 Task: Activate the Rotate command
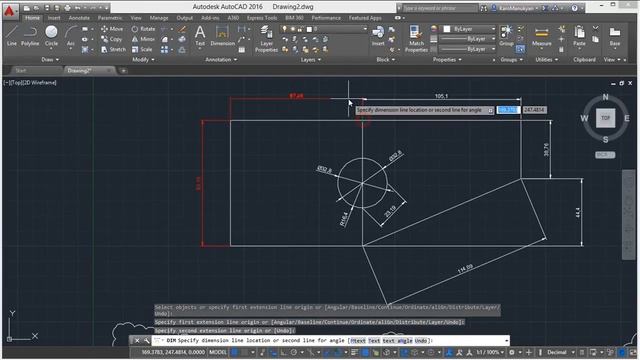coord(143,29)
